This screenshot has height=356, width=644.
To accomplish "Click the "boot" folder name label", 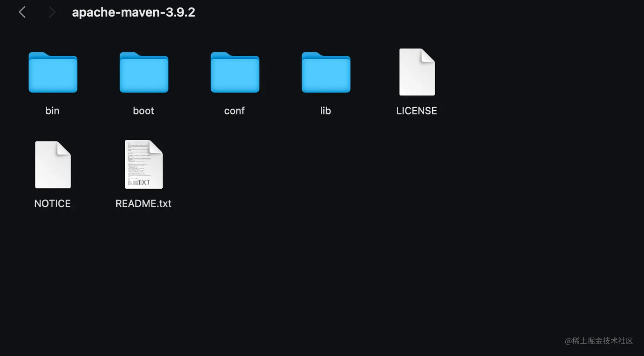I will (144, 111).
